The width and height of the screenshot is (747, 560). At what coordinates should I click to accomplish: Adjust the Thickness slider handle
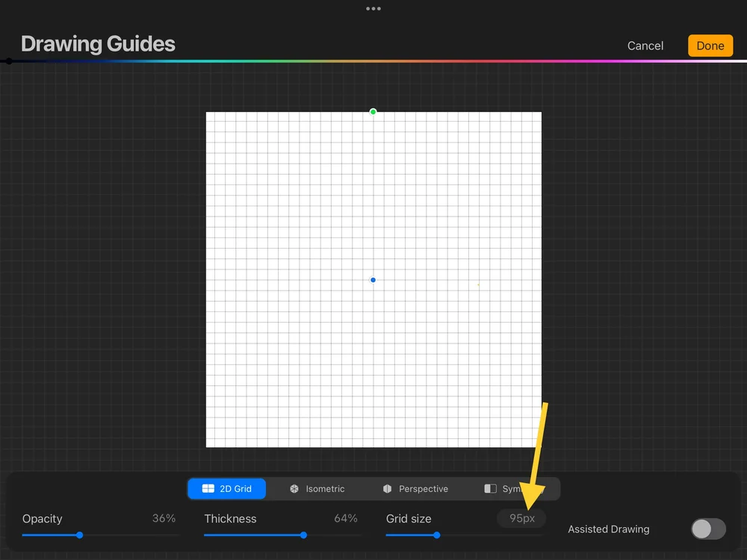pyautogui.click(x=303, y=535)
